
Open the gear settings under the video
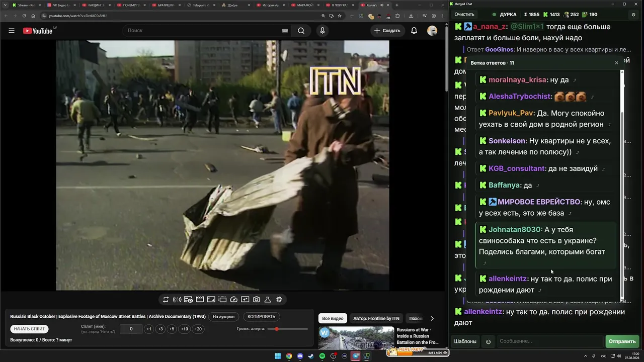[x=279, y=300]
